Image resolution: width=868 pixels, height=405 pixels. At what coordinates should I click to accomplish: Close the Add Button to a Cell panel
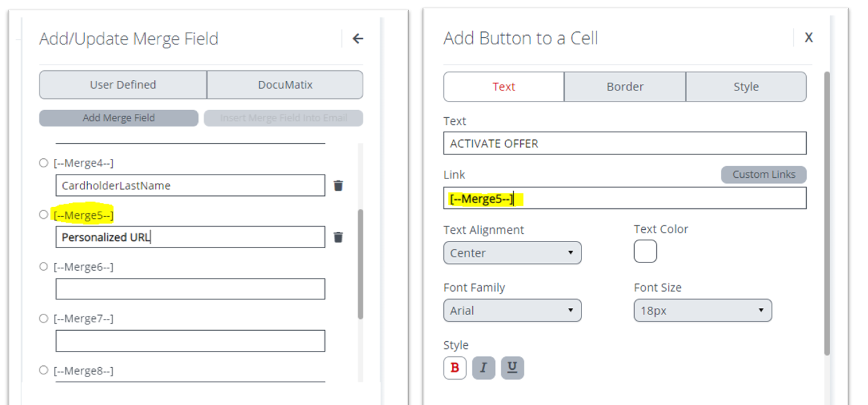pyautogui.click(x=808, y=38)
